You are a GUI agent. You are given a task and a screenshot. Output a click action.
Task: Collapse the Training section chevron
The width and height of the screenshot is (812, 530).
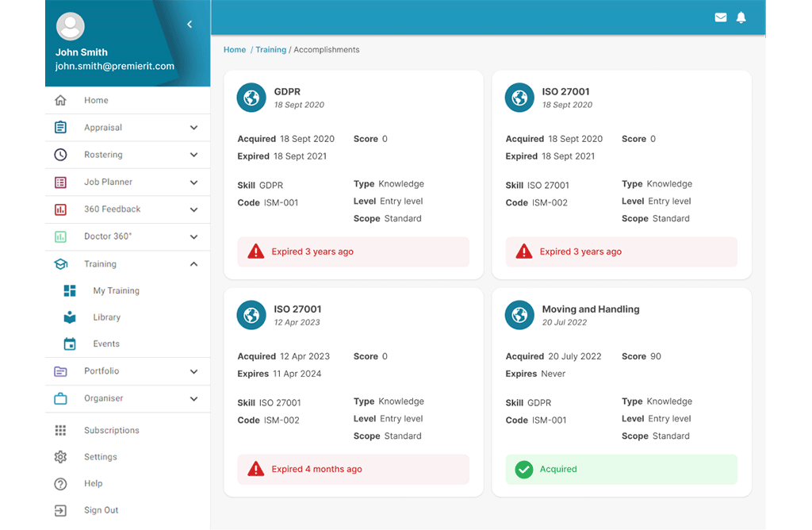click(x=193, y=264)
